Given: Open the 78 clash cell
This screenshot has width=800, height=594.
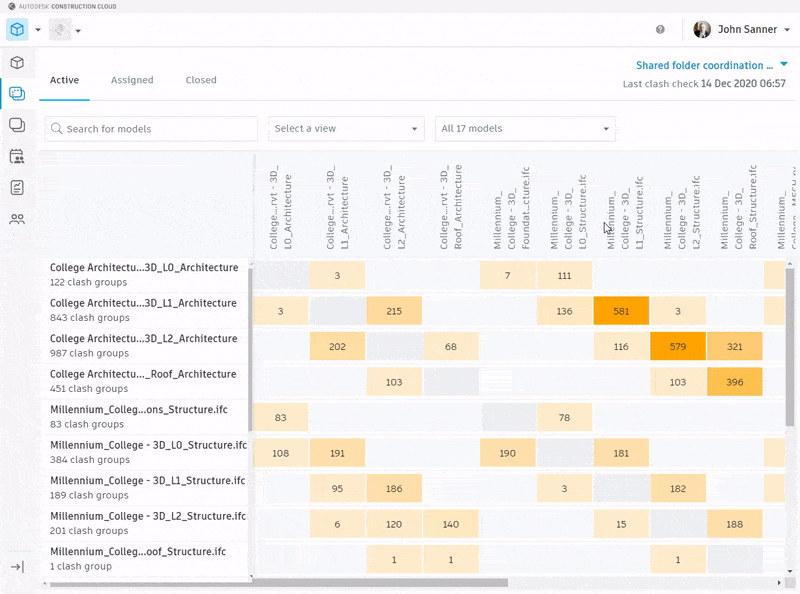Looking at the screenshot, I should point(564,417).
